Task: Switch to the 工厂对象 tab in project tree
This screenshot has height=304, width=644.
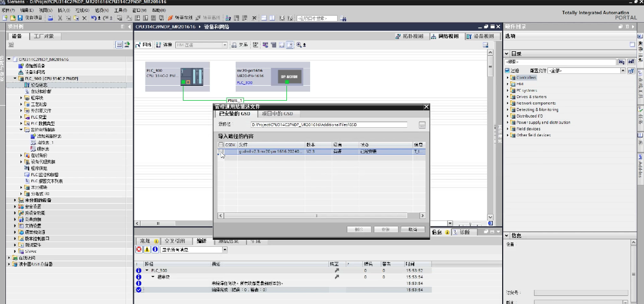Action: pos(44,36)
